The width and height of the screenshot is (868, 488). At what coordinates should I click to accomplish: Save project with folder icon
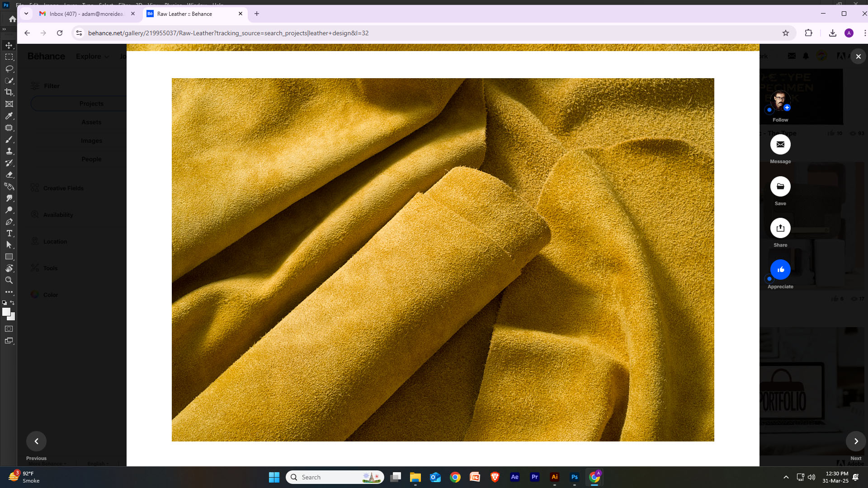click(780, 187)
